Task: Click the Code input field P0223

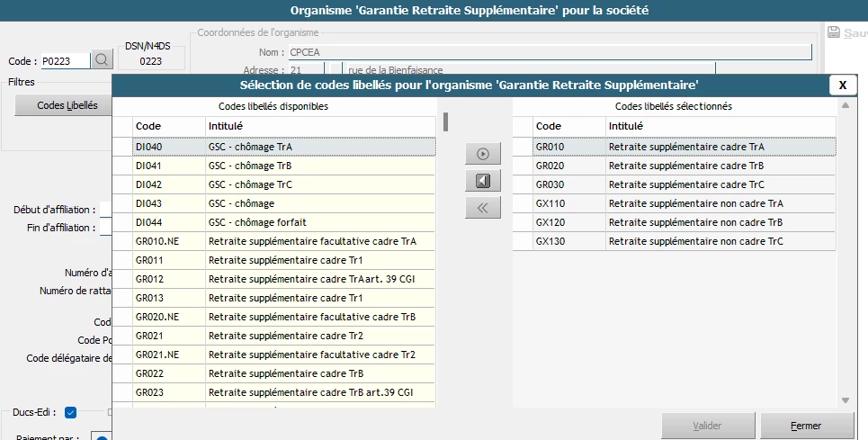Action: [x=66, y=61]
